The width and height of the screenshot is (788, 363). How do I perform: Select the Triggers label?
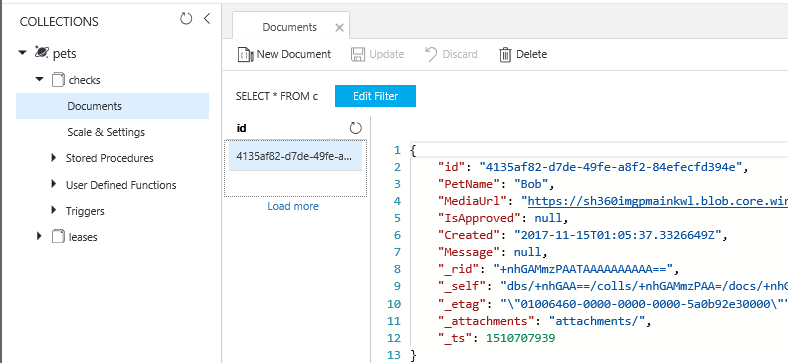[x=85, y=211]
